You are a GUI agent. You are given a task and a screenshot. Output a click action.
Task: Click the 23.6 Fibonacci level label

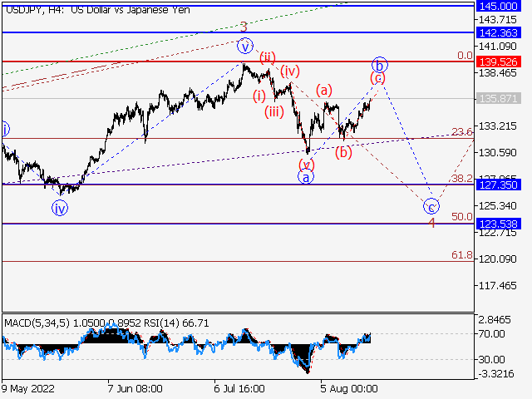(462, 131)
